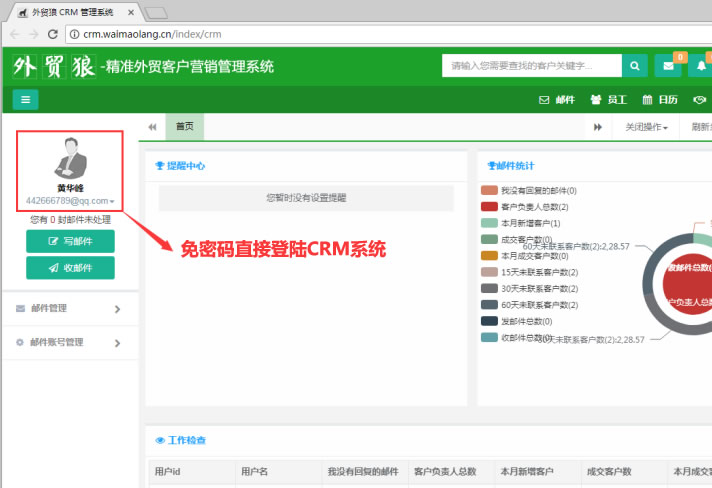The width and height of the screenshot is (712, 488).
Task: Click the tab scroll-left double arrow
Action: (x=152, y=127)
